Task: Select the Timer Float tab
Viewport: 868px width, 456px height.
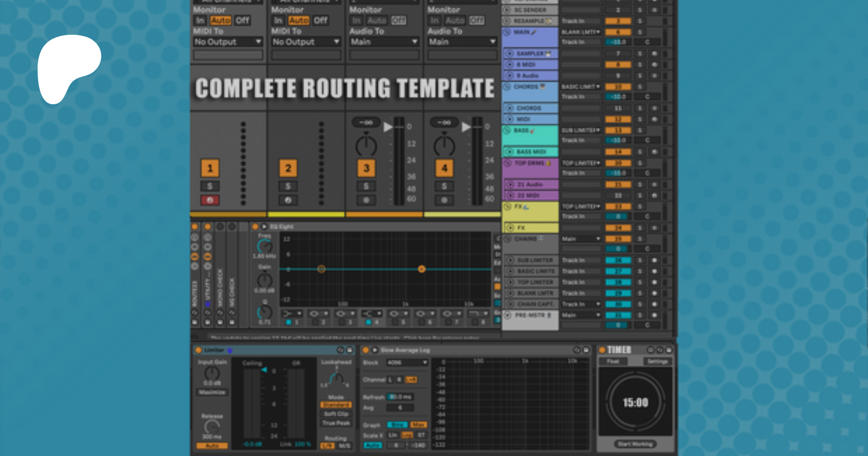Action: point(613,361)
